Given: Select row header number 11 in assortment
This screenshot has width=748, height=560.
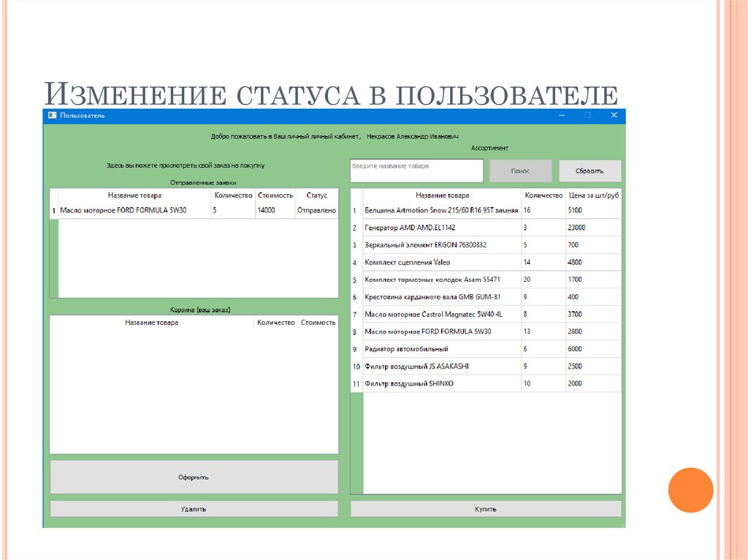Looking at the screenshot, I should click(356, 384).
